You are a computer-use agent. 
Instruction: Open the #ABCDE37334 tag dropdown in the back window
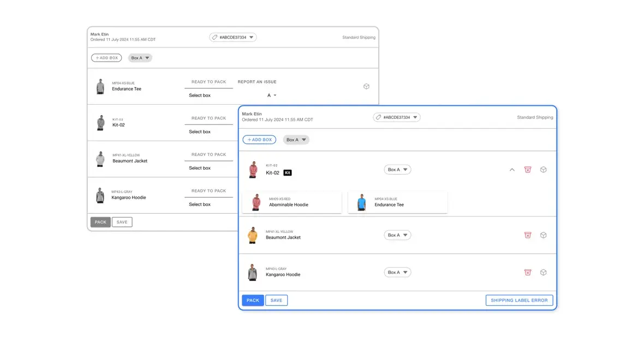233,37
